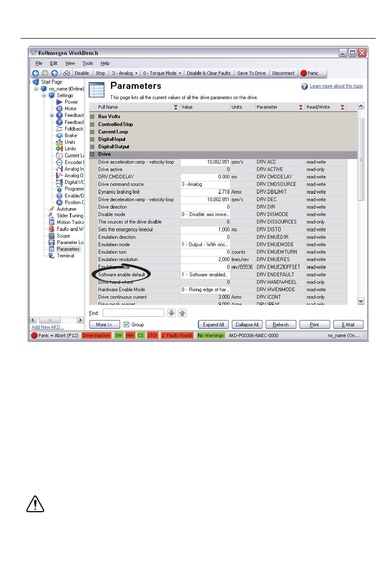
Task: Expand the Bus Volts parameter group
Action: 92,116
